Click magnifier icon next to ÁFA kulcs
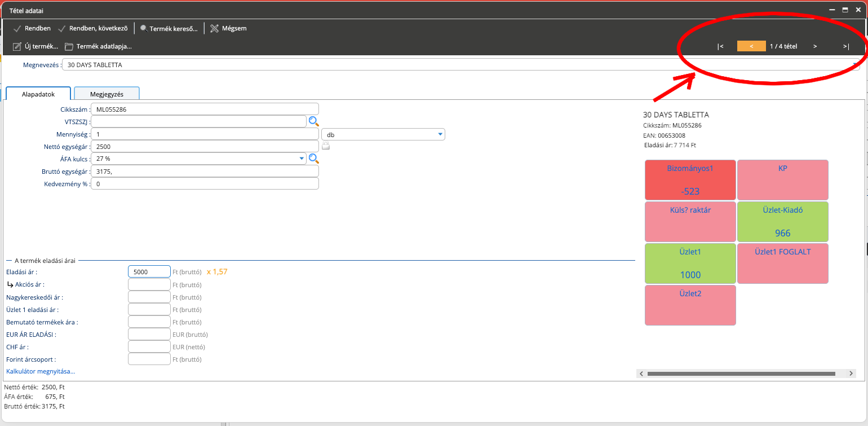The width and height of the screenshot is (868, 426). tap(314, 159)
